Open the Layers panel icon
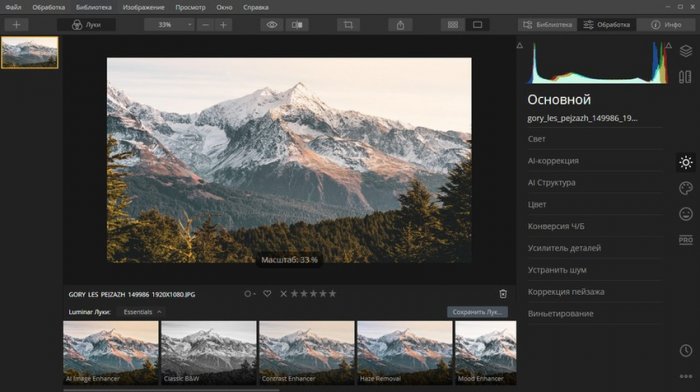Screen dimensions: 700x392 click(x=686, y=51)
